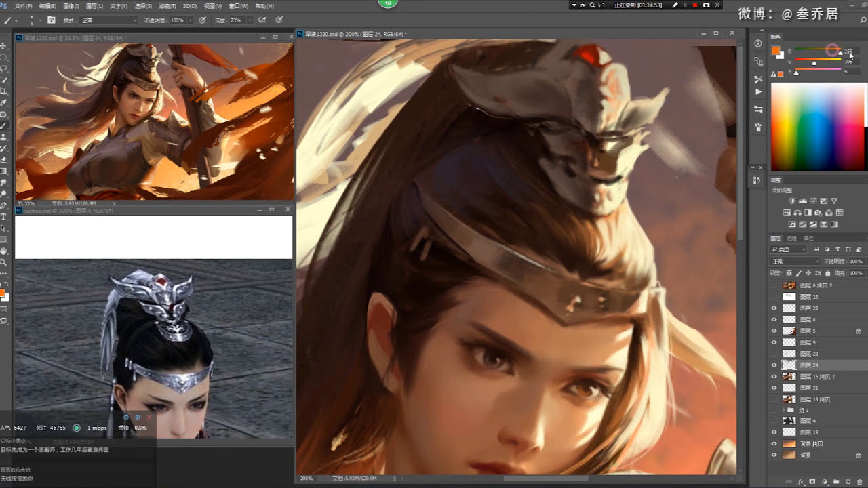Hide the 背景 layer

pyautogui.click(x=774, y=455)
